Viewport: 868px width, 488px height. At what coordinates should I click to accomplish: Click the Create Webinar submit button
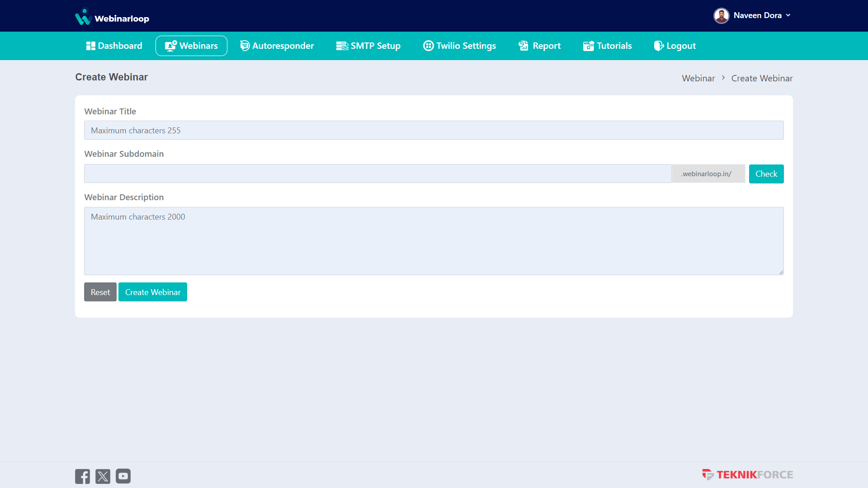(x=152, y=292)
